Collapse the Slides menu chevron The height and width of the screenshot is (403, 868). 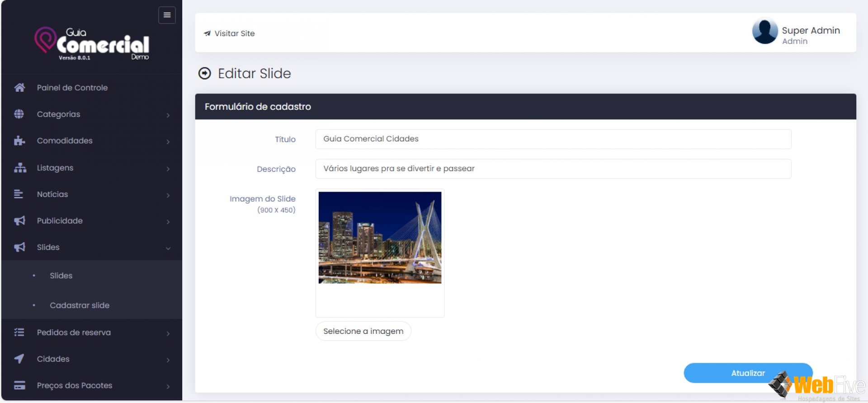coord(168,248)
